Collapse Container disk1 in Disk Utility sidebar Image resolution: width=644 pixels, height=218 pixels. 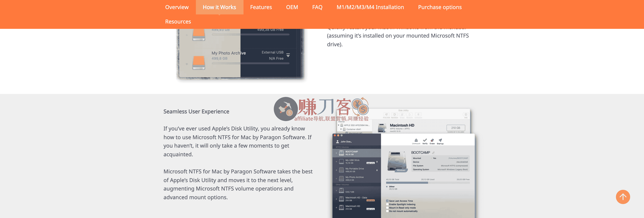[341, 129]
